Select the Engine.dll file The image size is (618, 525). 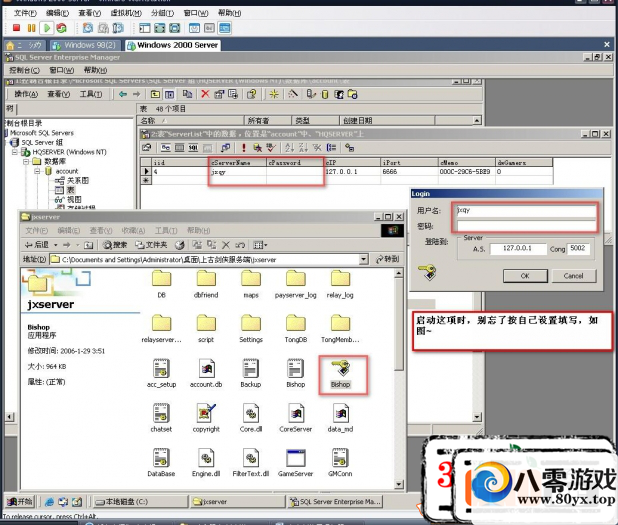[206, 462]
